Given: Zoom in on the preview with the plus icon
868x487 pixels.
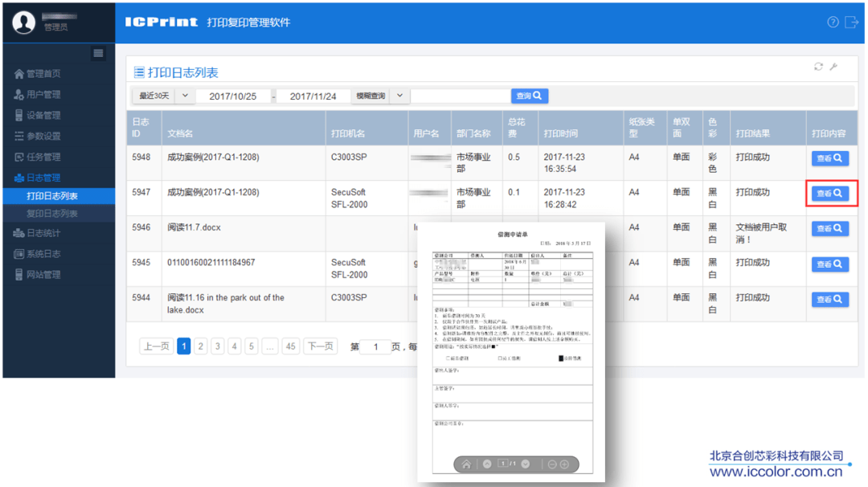Looking at the screenshot, I should point(563,463).
